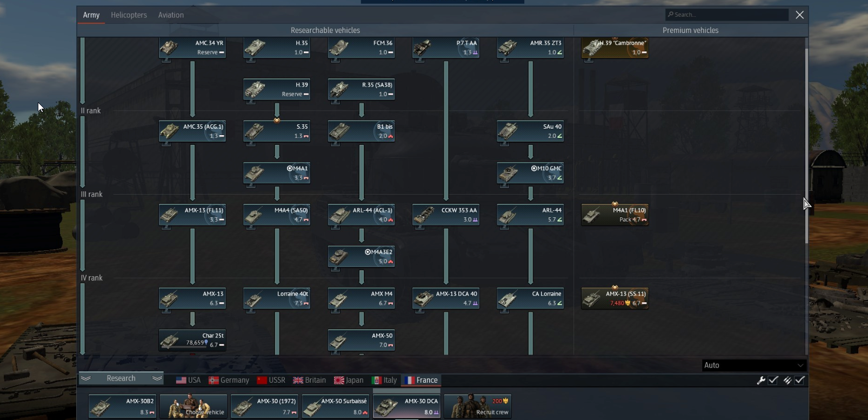868x420 pixels.
Task: Click the vehicle Search field
Action: (x=727, y=15)
